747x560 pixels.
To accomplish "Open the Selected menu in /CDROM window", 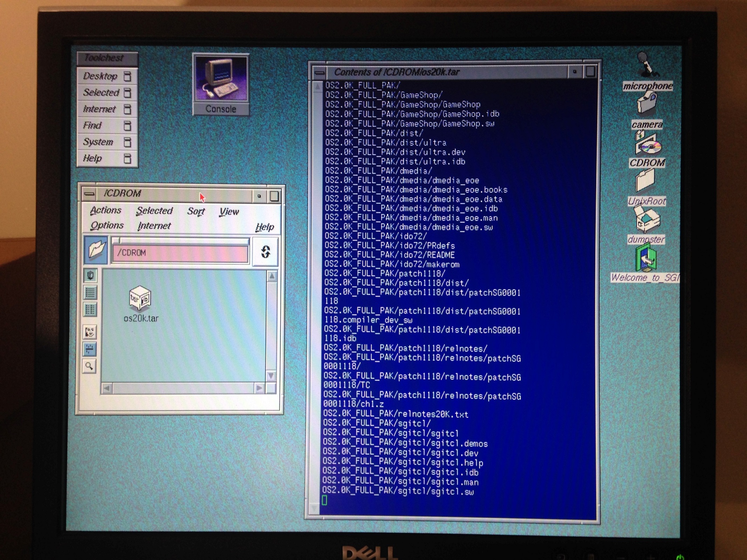I will click(154, 211).
